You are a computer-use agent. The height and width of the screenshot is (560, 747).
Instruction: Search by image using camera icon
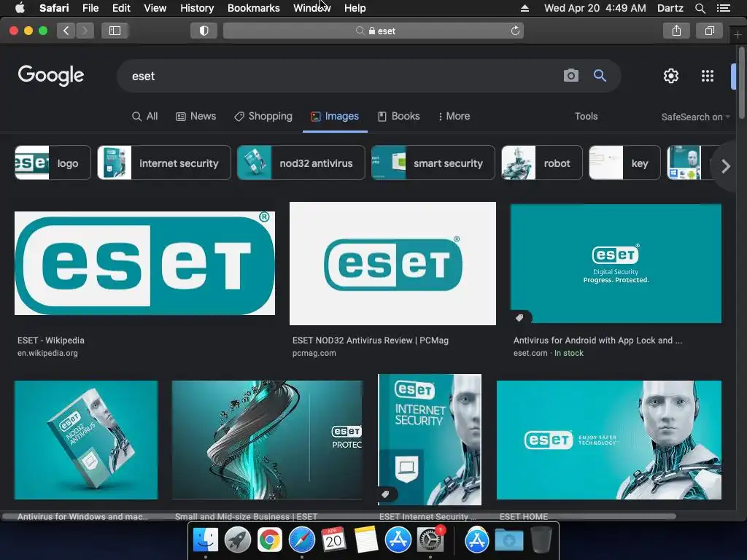[x=570, y=75]
